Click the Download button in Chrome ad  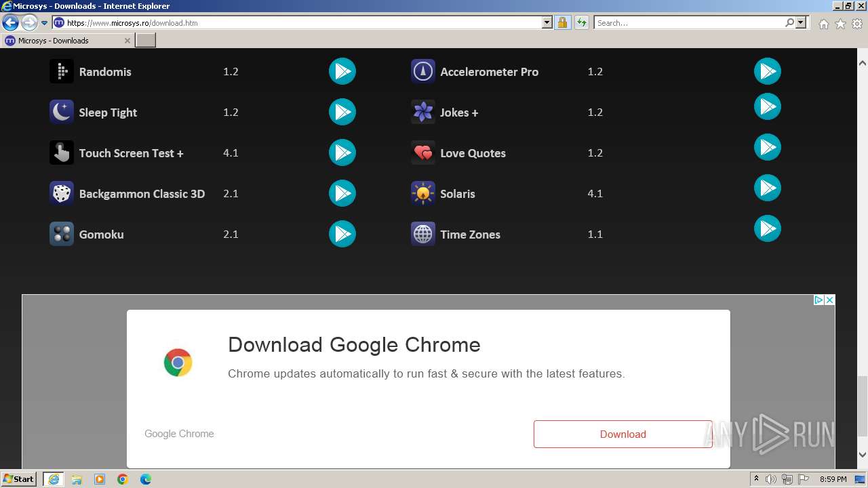[623, 434]
